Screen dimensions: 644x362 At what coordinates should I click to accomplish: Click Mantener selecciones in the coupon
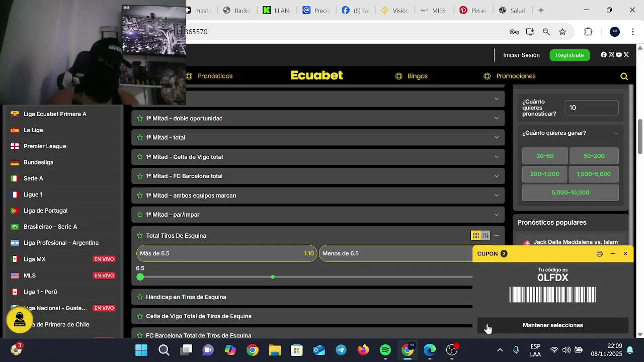[553, 325]
